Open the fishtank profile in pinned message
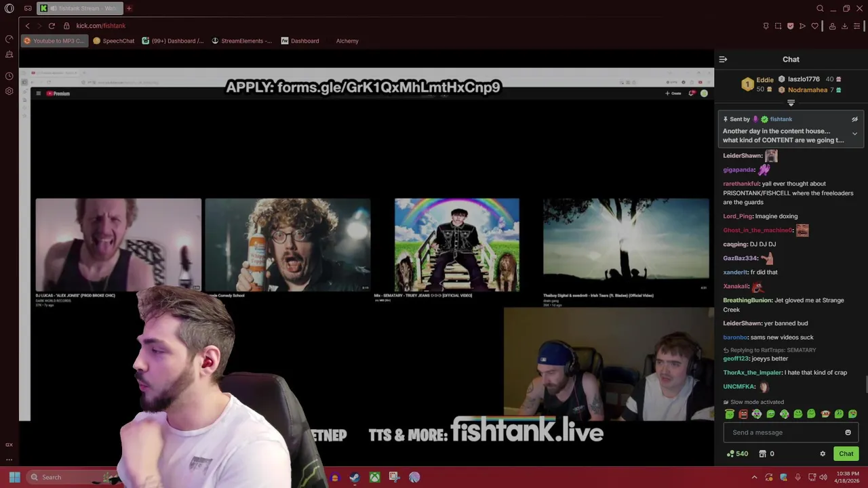This screenshot has width=868, height=488. click(781, 119)
